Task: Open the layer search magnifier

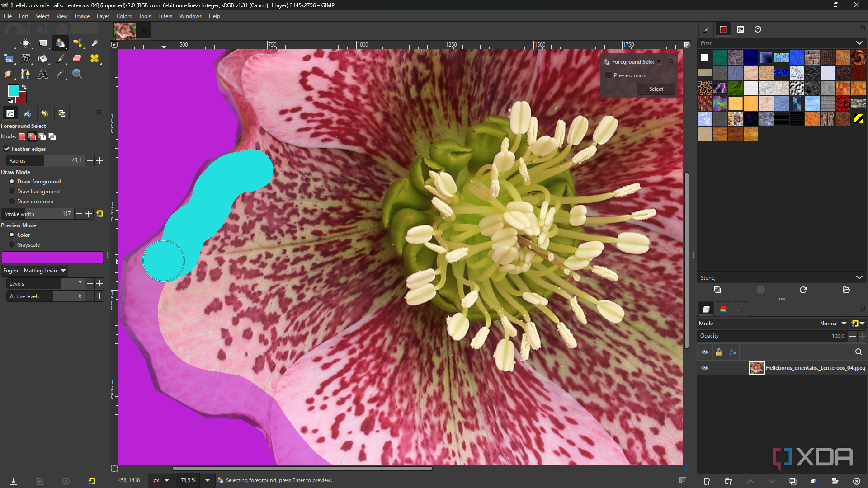Action: click(x=859, y=352)
